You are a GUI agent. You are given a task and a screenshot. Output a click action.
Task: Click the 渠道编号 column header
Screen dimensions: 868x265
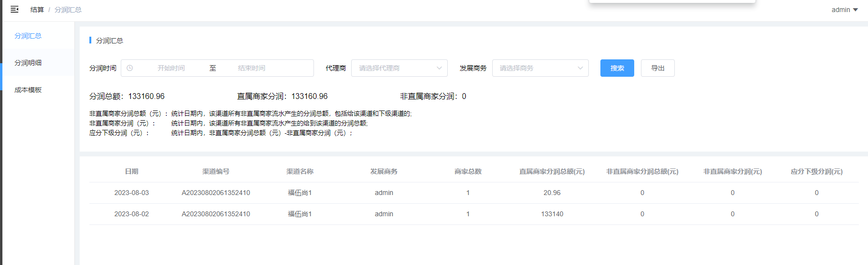click(215, 171)
